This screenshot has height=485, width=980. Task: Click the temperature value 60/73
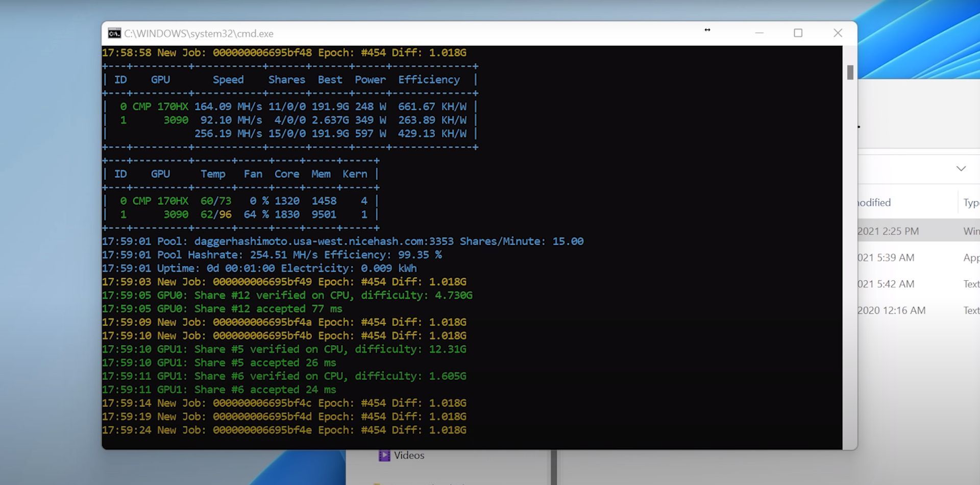pos(216,201)
